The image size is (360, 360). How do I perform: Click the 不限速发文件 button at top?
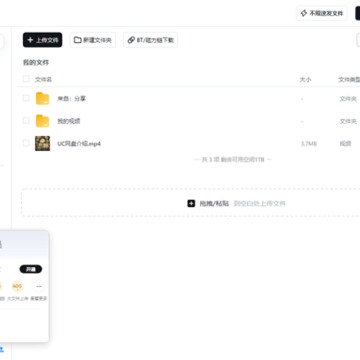point(322,13)
